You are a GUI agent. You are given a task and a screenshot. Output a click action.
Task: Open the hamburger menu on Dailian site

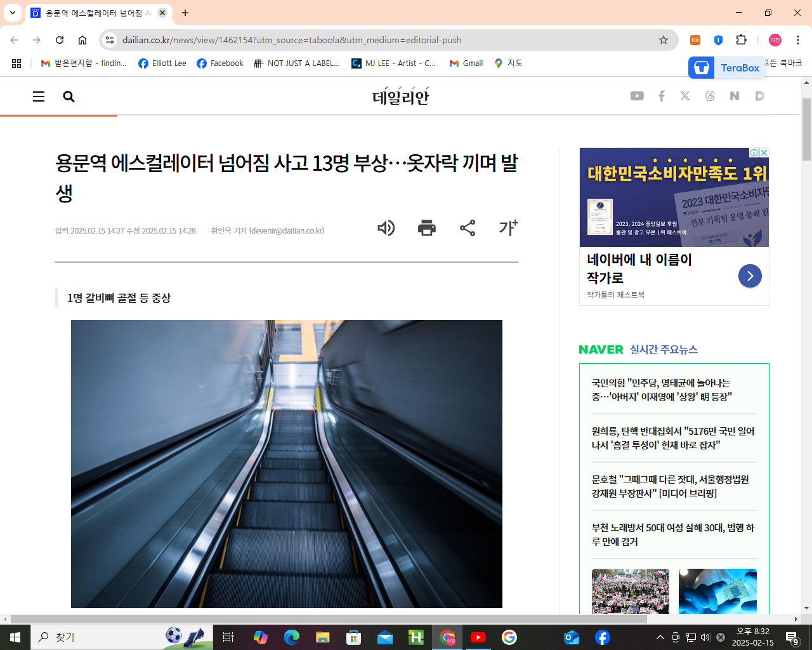tap(39, 96)
